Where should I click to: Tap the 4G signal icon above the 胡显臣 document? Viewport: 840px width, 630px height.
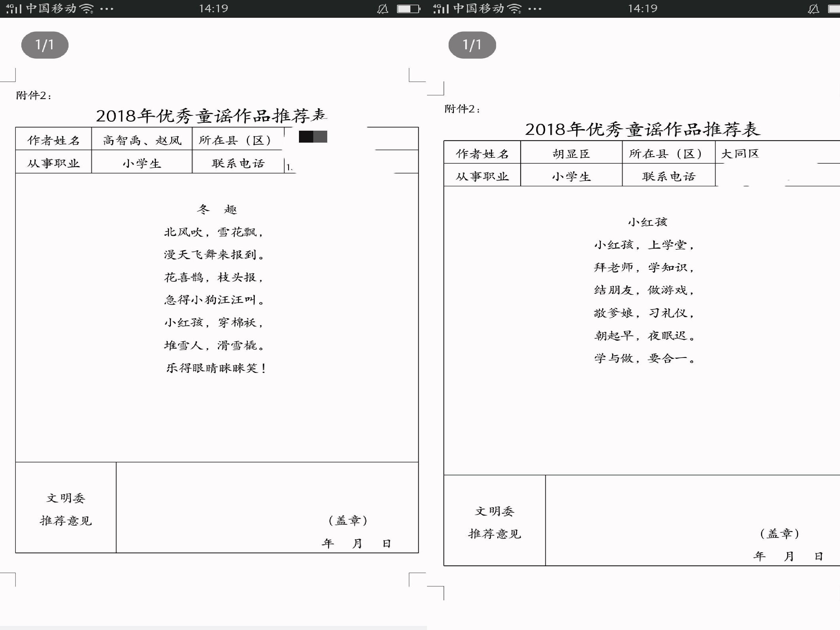tap(441, 8)
